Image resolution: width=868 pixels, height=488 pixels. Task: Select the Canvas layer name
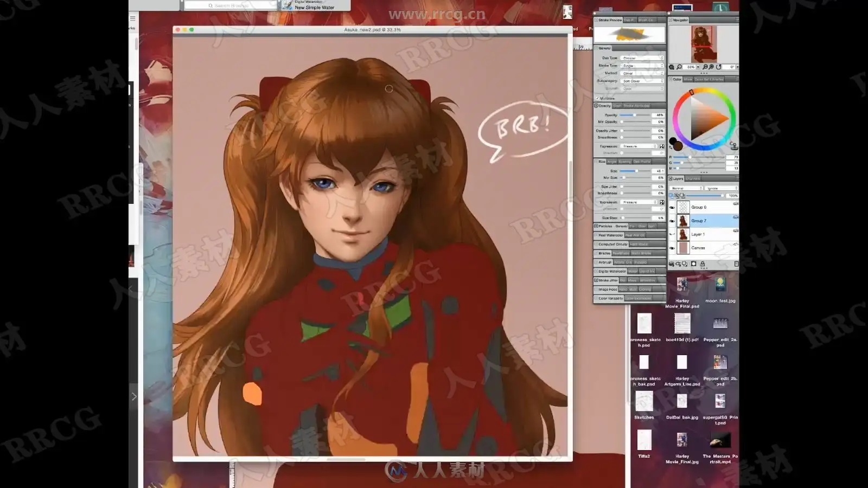coord(698,248)
